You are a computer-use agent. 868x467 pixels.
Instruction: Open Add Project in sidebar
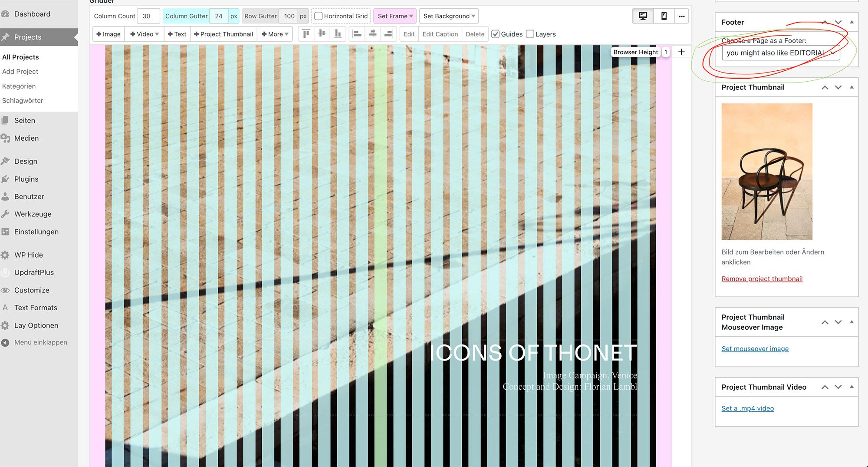(x=20, y=71)
